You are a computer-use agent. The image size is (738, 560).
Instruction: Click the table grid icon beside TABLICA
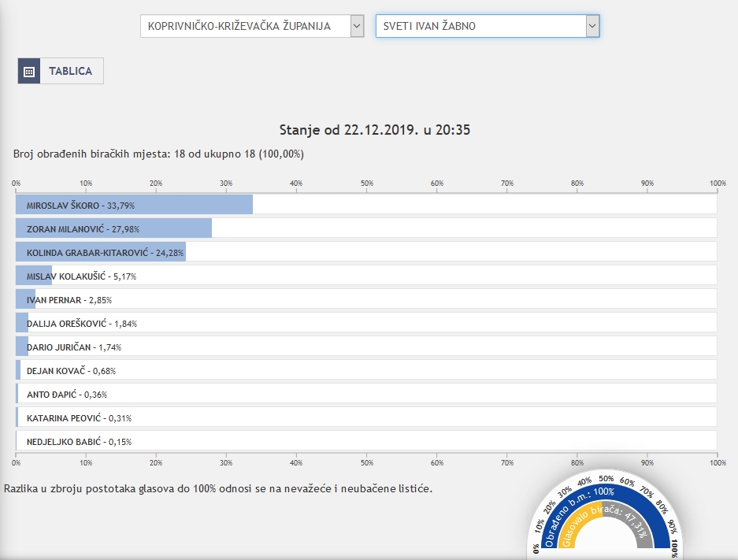point(29,71)
